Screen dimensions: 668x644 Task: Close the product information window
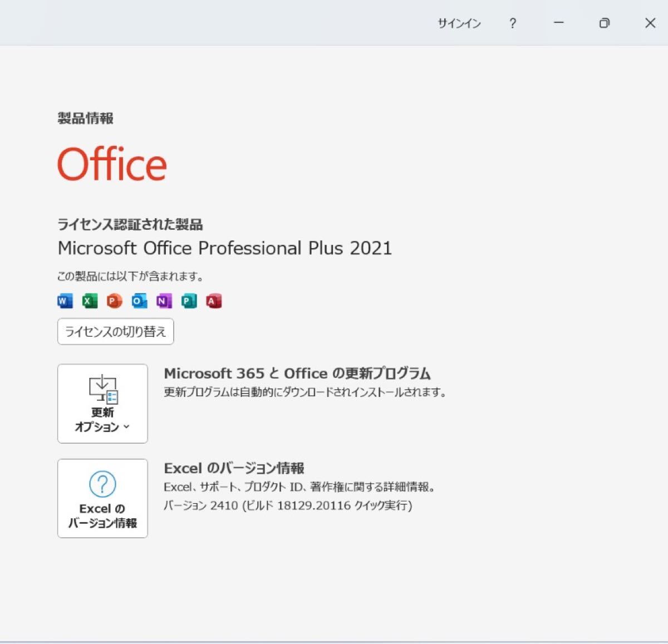650,23
